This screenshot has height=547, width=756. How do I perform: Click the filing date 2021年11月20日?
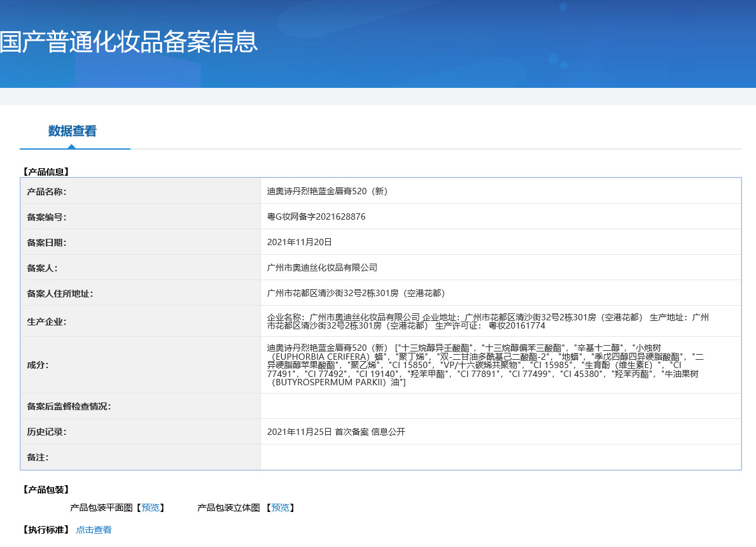(300, 242)
